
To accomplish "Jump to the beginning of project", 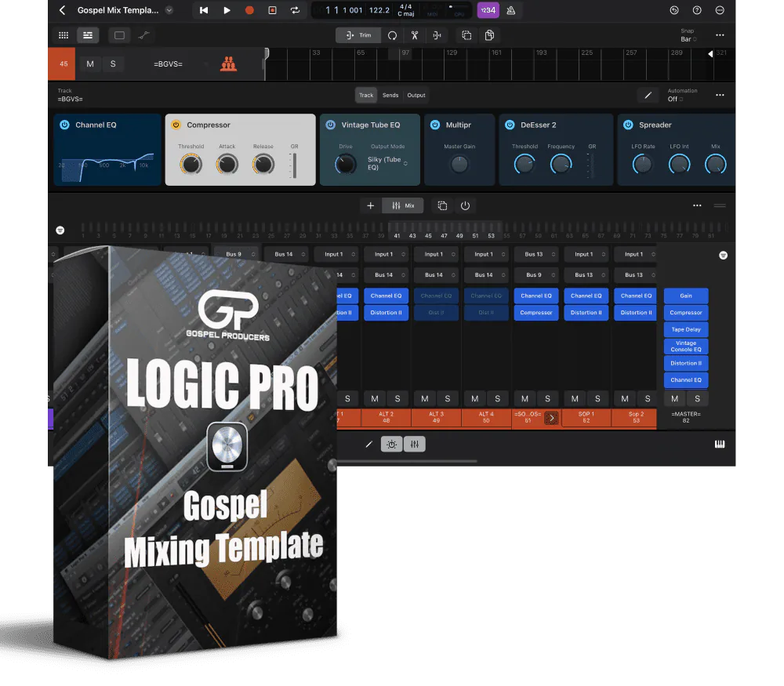I will click(204, 10).
